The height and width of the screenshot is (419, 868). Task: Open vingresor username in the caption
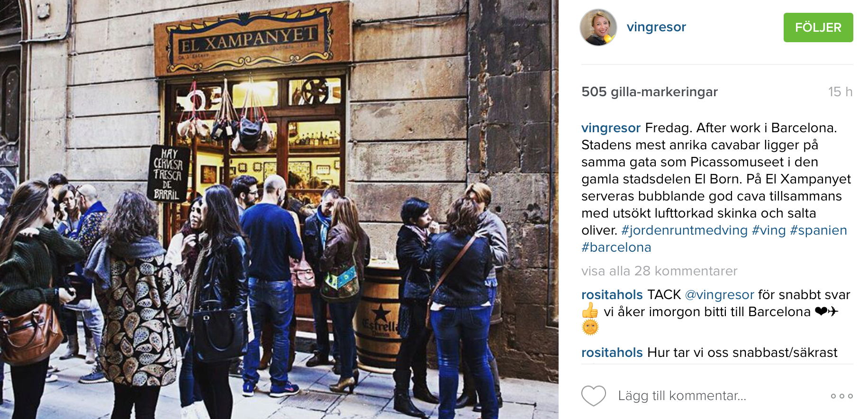tap(611, 128)
